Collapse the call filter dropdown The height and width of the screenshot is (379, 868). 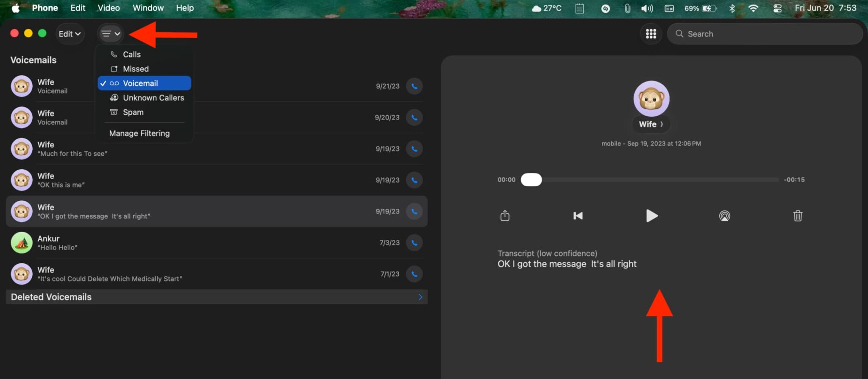pyautogui.click(x=111, y=34)
